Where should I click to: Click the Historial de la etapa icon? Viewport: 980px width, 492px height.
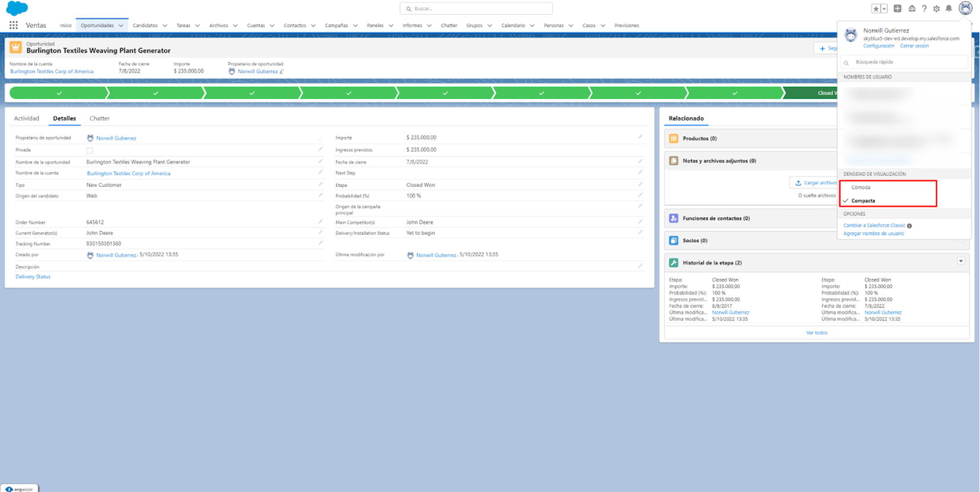pyautogui.click(x=674, y=263)
